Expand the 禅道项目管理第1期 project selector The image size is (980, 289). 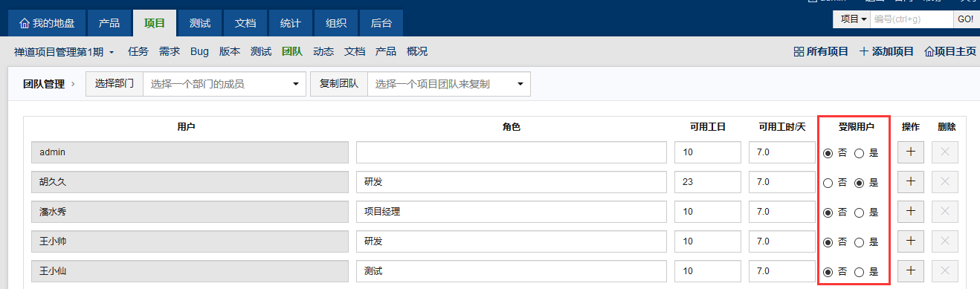tap(64, 52)
